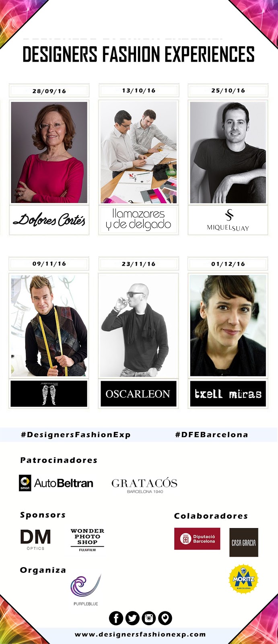Visit www.designersfashionexp.com link
Image resolution: width=278 pixels, height=644 pixels.
[x=140, y=634]
